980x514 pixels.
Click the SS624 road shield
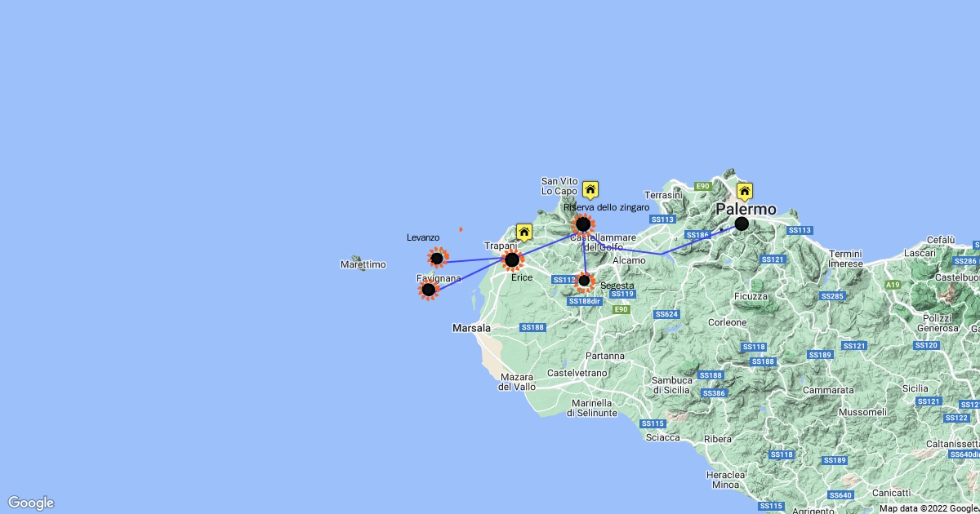(666, 314)
